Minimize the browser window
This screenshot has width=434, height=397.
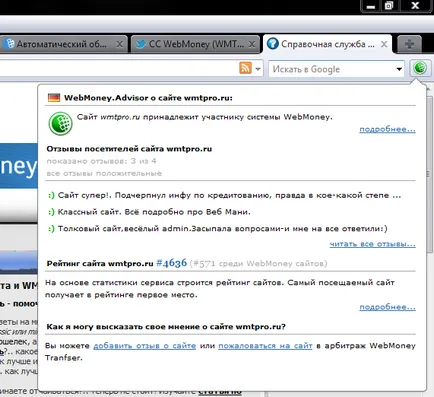371,6
